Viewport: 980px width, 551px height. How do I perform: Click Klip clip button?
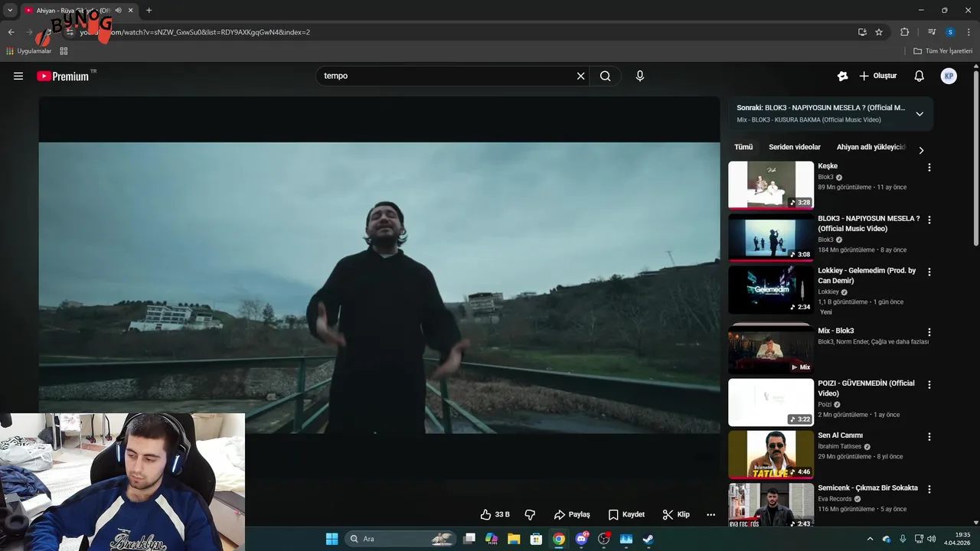pyautogui.click(x=676, y=514)
